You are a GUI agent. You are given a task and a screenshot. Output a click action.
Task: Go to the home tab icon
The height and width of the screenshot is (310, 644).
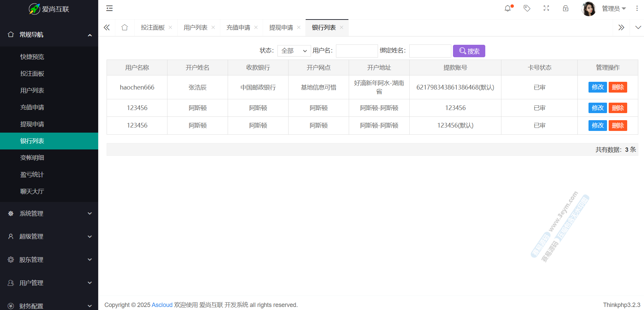coord(124,28)
